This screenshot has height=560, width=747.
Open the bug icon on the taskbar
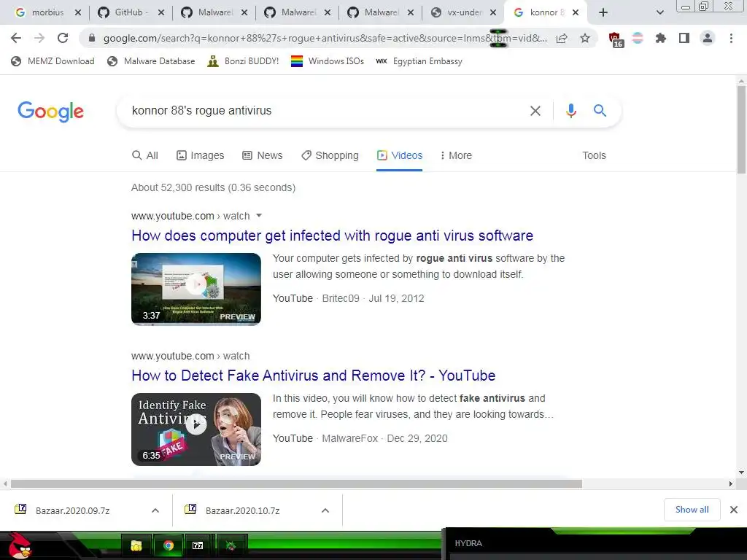tap(231, 545)
